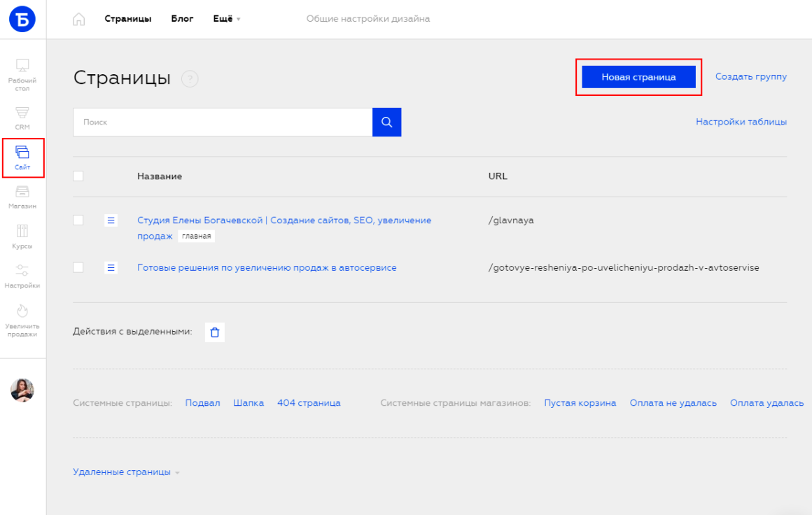Open Студия Елены Богачевской page link
The height and width of the screenshot is (515, 812).
click(x=284, y=227)
